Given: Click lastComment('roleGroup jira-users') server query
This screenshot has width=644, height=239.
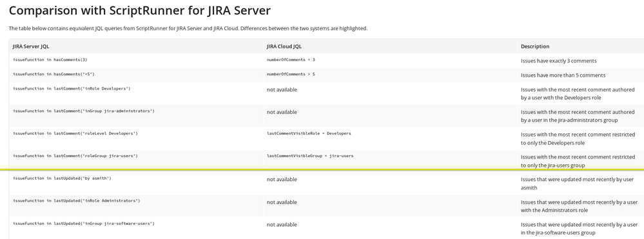Looking at the screenshot, I should click(x=75, y=156).
